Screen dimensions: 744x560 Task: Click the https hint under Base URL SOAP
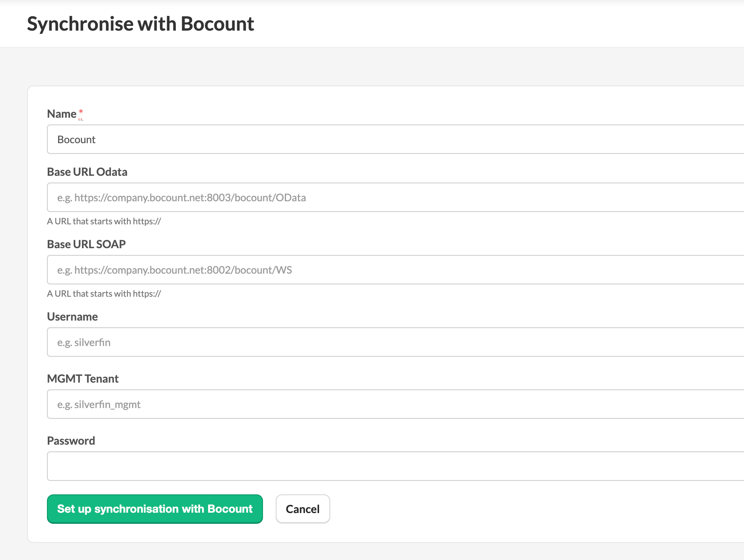[x=104, y=294]
